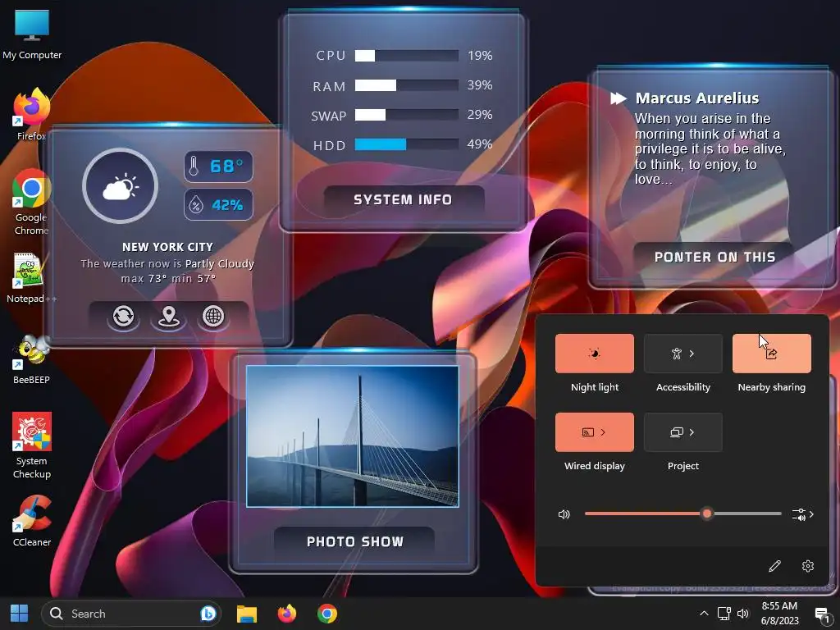Click speaker icon in quick settings
Image resolution: width=840 pixels, height=630 pixels.
pos(564,514)
